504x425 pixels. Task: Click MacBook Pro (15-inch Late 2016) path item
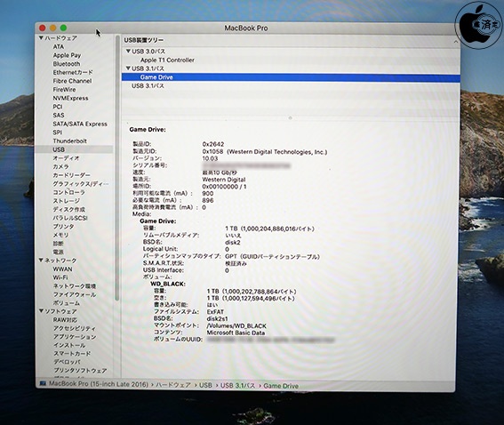coord(99,384)
